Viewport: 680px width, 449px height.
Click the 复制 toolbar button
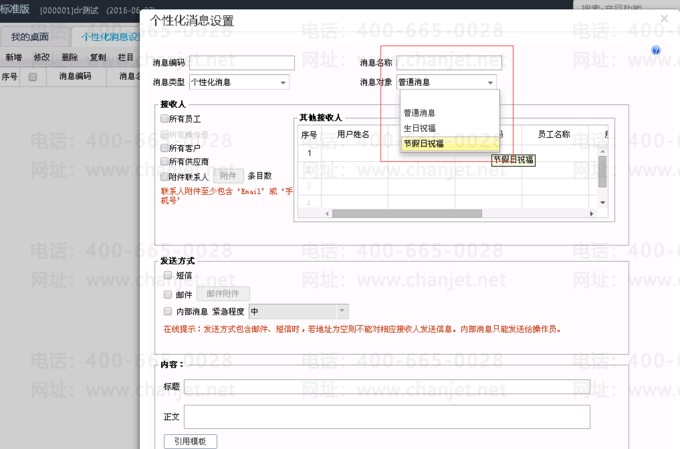98,57
